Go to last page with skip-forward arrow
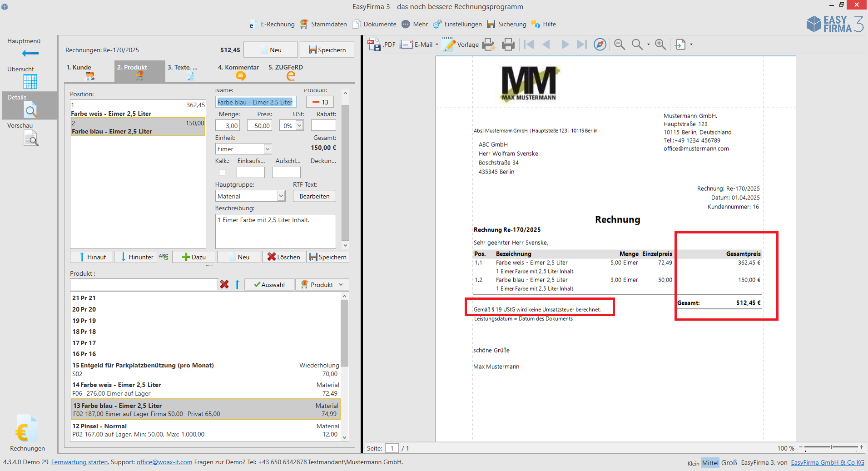 (581, 45)
